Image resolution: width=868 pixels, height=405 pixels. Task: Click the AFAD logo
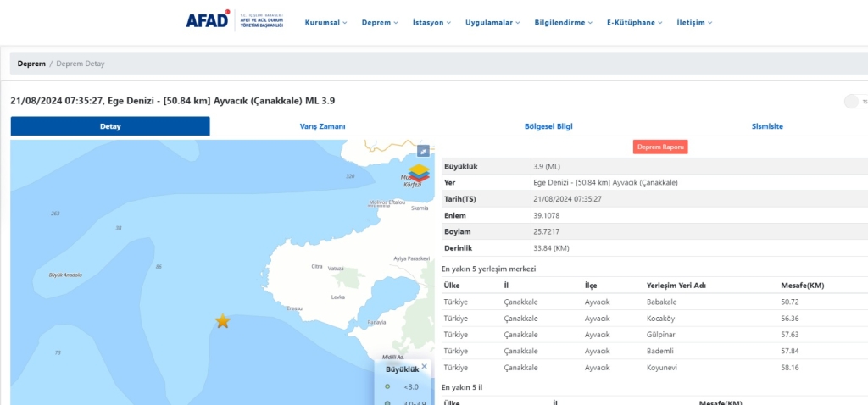[x=235, y=20]
